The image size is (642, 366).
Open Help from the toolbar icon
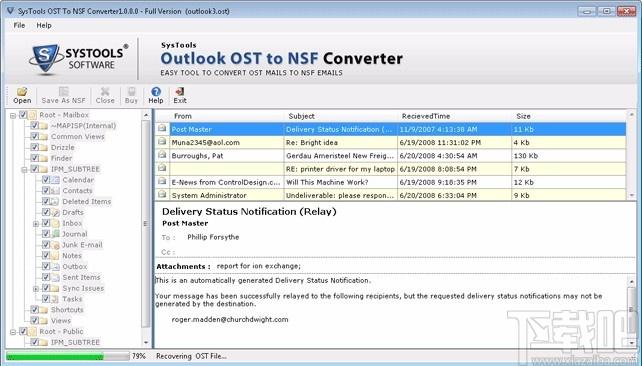pyautogui.click(x=156, y=92)
